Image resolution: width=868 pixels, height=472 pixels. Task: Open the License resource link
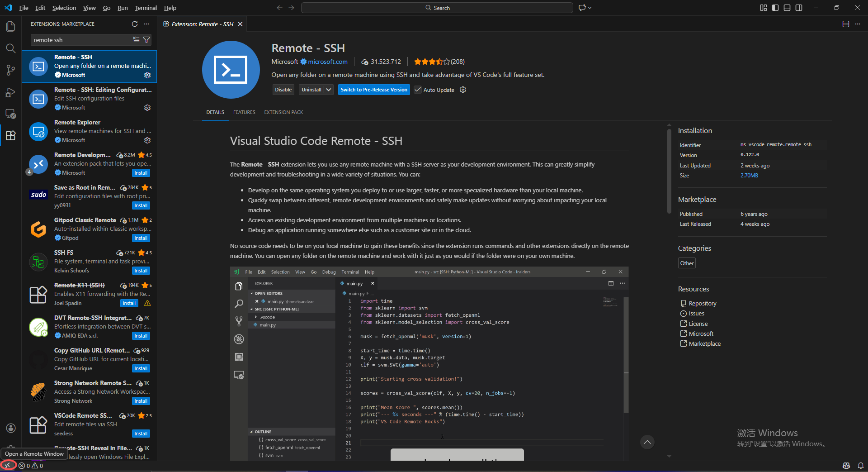[698, 324]
